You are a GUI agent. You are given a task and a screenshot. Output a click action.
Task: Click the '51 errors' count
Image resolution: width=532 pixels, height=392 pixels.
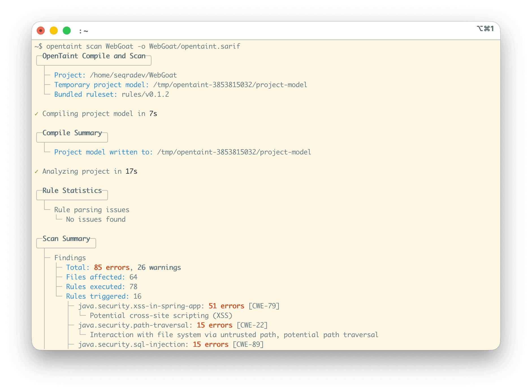click(x=226, y=306)
